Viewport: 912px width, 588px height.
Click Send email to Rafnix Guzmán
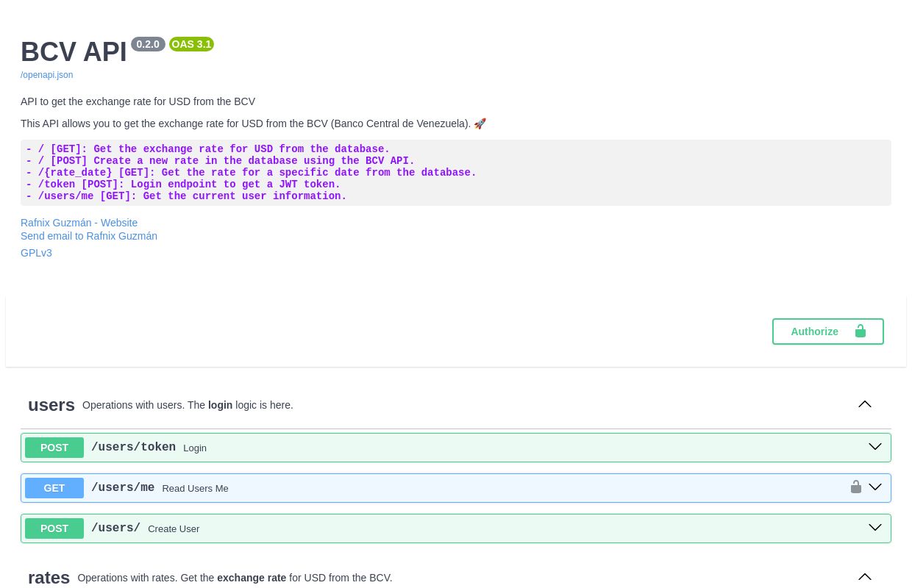[x=89, y=236]
